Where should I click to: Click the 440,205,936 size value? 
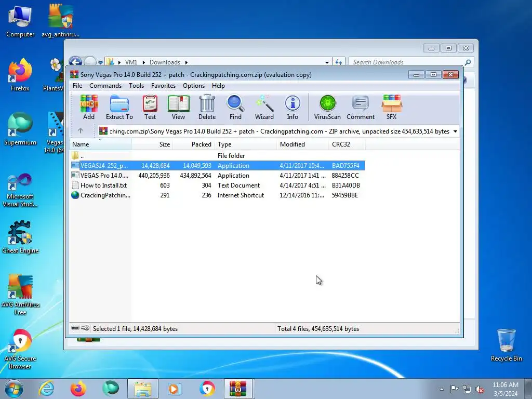(154, 176)
